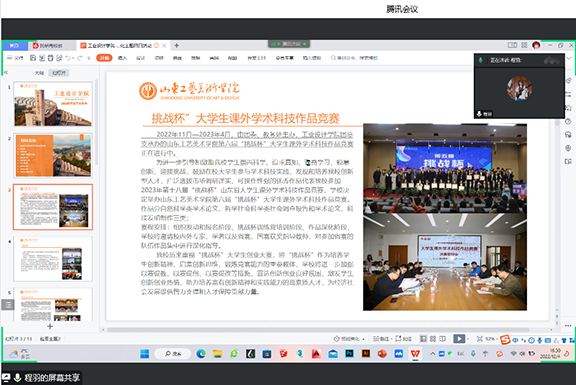Click the save icon in quick toolbar
The width and height of the screenshot is (576, 385).
[33, 58]
